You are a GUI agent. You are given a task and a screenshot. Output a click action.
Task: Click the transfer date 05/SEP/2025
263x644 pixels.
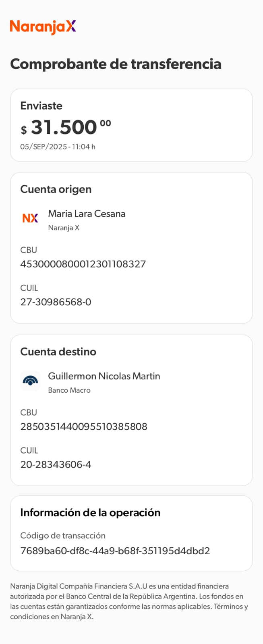tap(43, 147)
